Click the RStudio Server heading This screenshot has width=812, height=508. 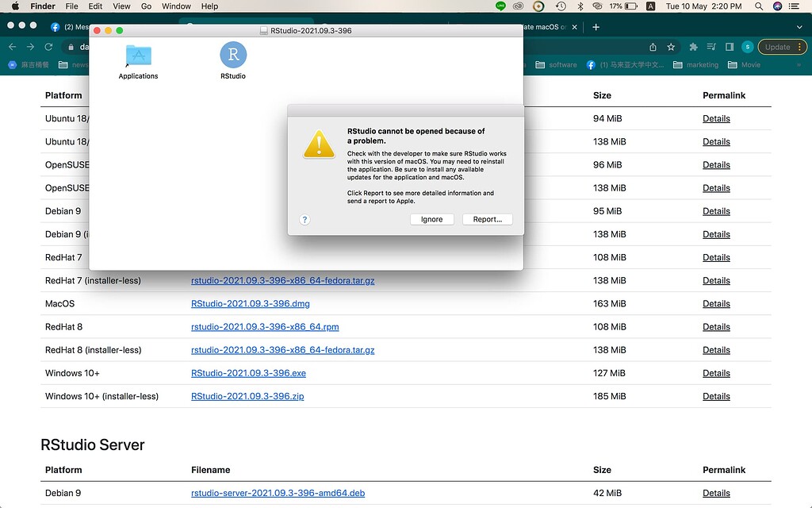(x=92, y=444)
